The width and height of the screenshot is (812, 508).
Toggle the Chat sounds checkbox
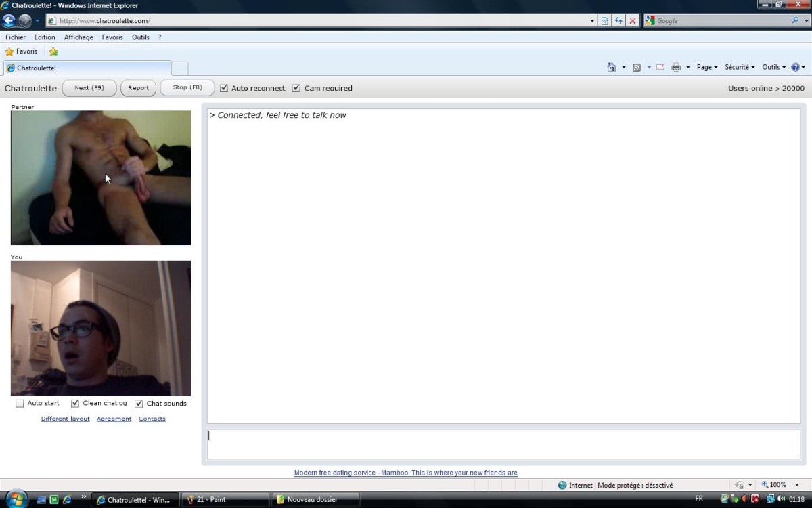139,404
